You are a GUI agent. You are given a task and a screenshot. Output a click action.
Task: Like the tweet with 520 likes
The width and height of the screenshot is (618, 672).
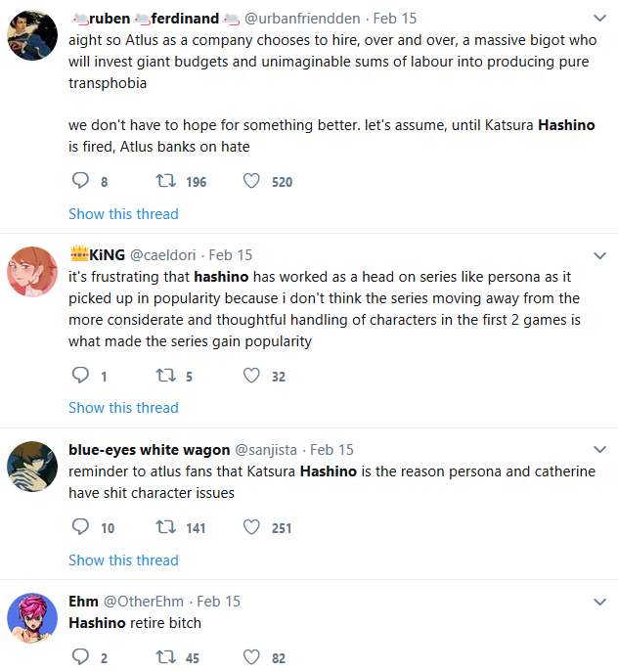pos(251,181)
